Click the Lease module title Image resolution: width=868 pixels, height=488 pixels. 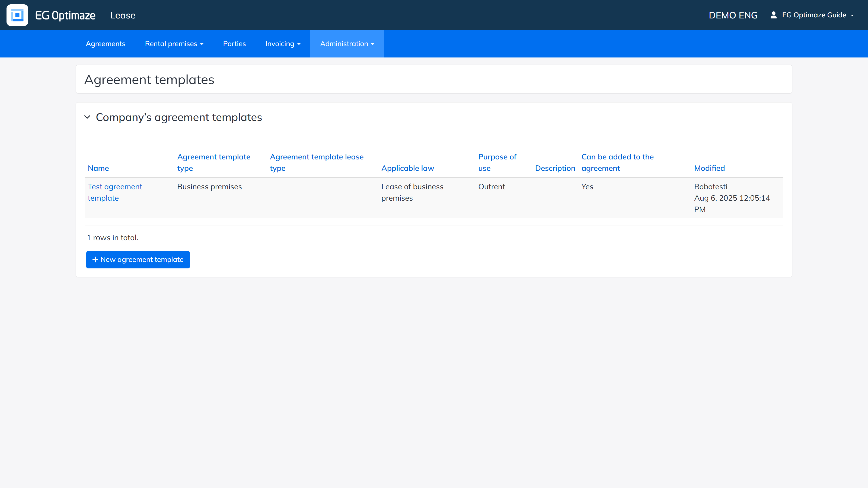123,15
